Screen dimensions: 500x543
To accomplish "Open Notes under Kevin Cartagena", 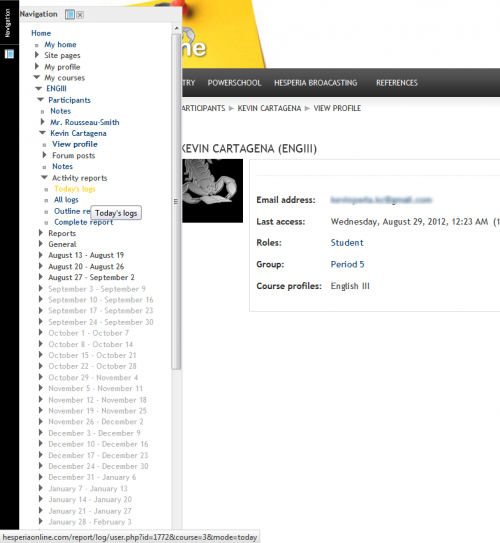I will (62, 167).
